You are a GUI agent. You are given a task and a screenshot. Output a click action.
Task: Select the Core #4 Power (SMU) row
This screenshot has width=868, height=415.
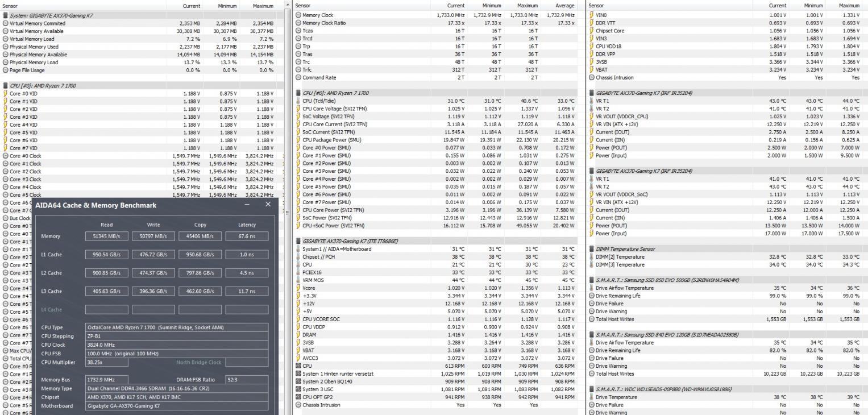pos(435,179)
